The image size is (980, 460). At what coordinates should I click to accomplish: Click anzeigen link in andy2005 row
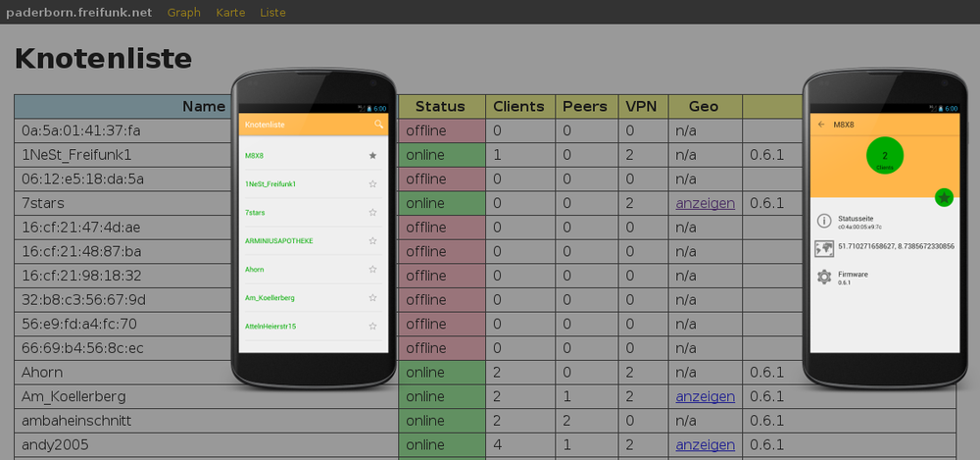click(705, 445)
